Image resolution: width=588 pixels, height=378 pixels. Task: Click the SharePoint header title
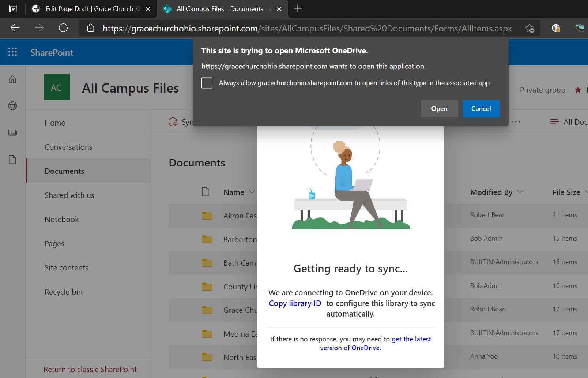[52, 52]
